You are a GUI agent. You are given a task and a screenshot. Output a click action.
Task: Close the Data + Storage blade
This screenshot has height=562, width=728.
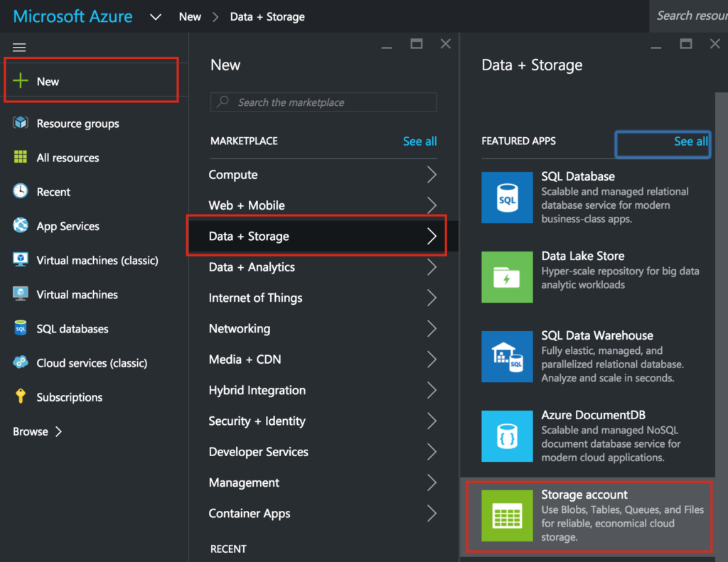point(715,44)
